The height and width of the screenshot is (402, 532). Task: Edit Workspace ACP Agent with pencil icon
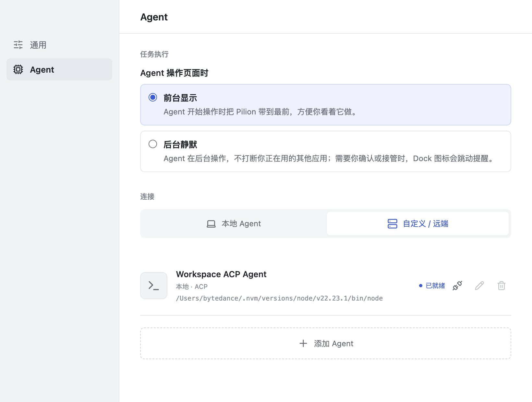pos(479,286)
